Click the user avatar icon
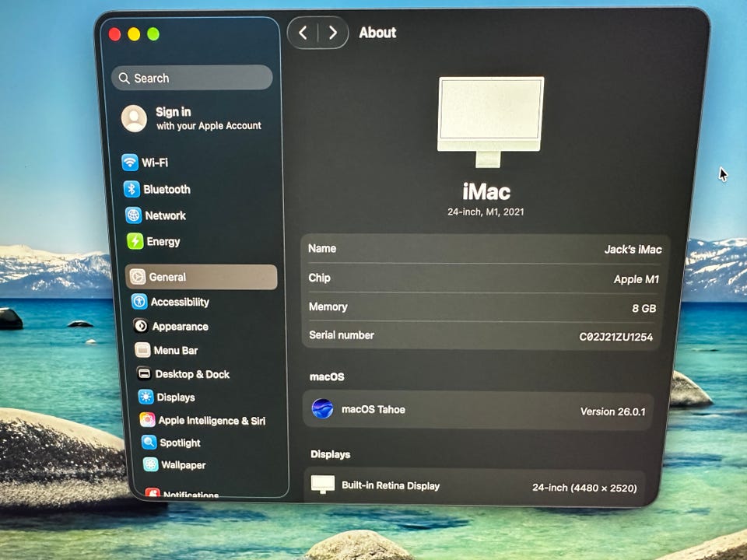Image resolution: width=747 pixels, height=560 pixels. tap(134, 118)
